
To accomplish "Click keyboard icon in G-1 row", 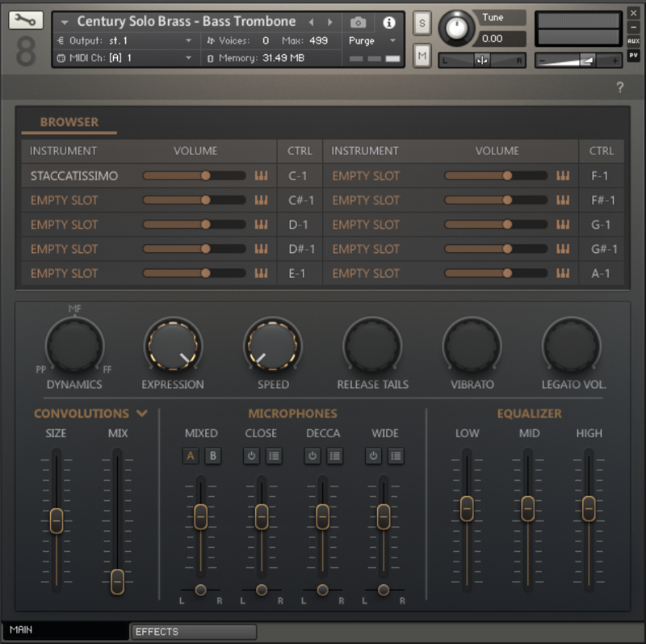I will click(563, 225).
